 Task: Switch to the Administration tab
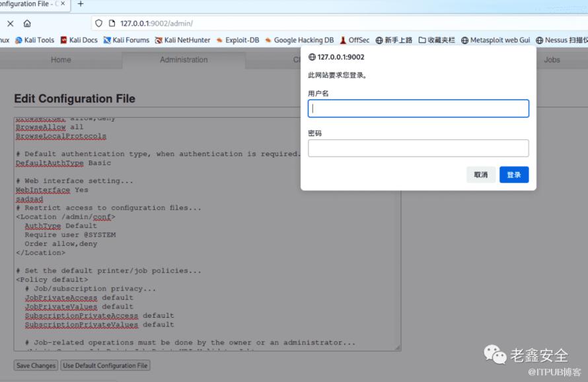[x=184, y=59]
